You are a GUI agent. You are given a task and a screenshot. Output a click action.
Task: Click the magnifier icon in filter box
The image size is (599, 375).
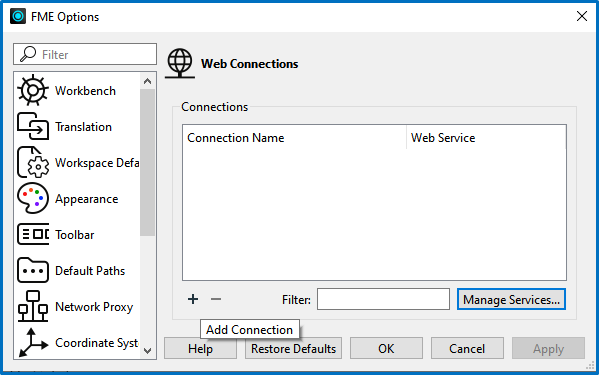click(28, 54)
